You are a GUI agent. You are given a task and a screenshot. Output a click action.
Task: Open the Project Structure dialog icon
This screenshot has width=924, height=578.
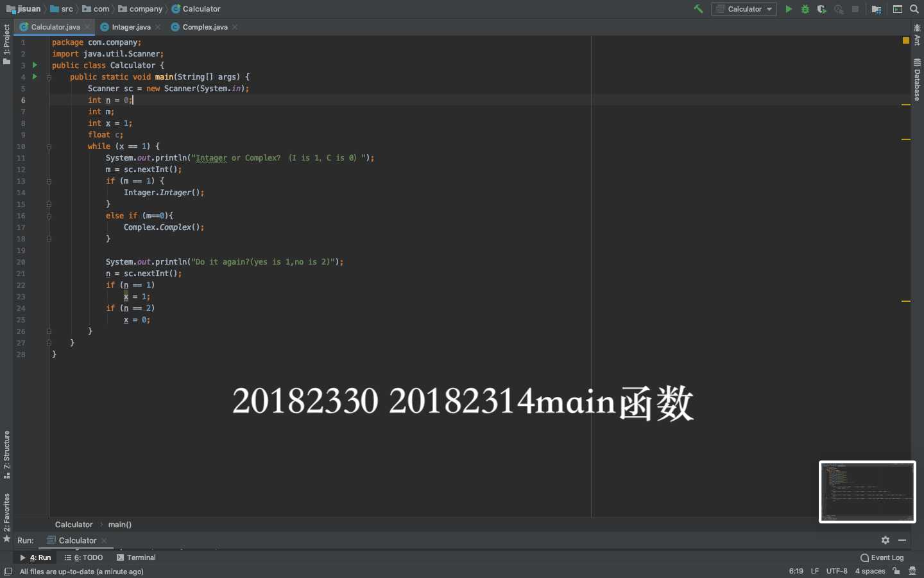pyautogui.click(x=876, y=9)
